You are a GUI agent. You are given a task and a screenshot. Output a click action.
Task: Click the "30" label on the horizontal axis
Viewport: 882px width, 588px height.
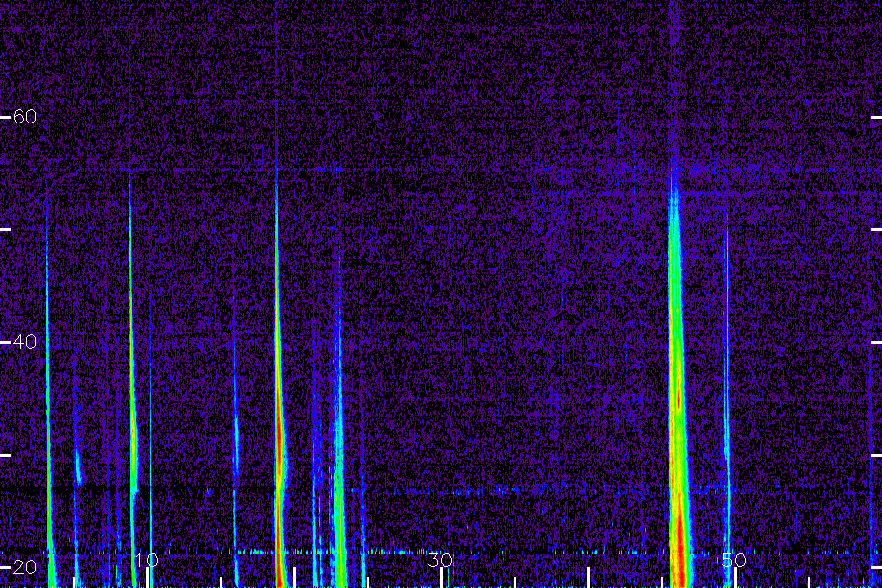[440, 560]
